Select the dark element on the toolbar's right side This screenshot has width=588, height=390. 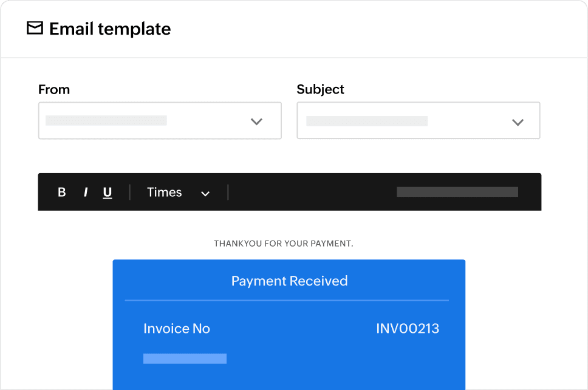(457, 191)
